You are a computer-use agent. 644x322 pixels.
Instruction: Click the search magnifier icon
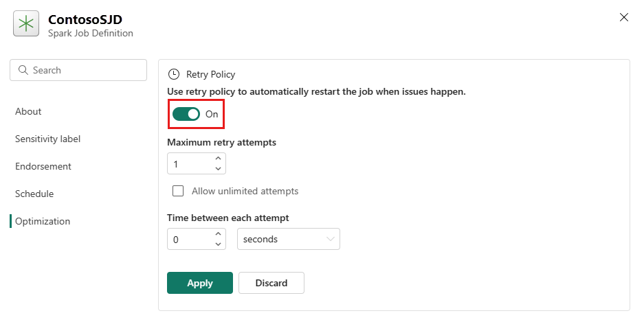pyautogui.click(x=23, y=70)
